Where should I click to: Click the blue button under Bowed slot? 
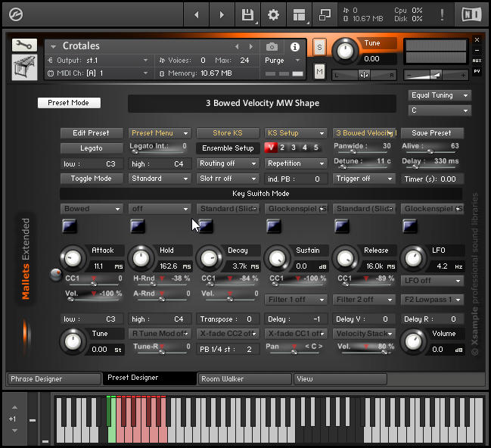tap(70, 226)
